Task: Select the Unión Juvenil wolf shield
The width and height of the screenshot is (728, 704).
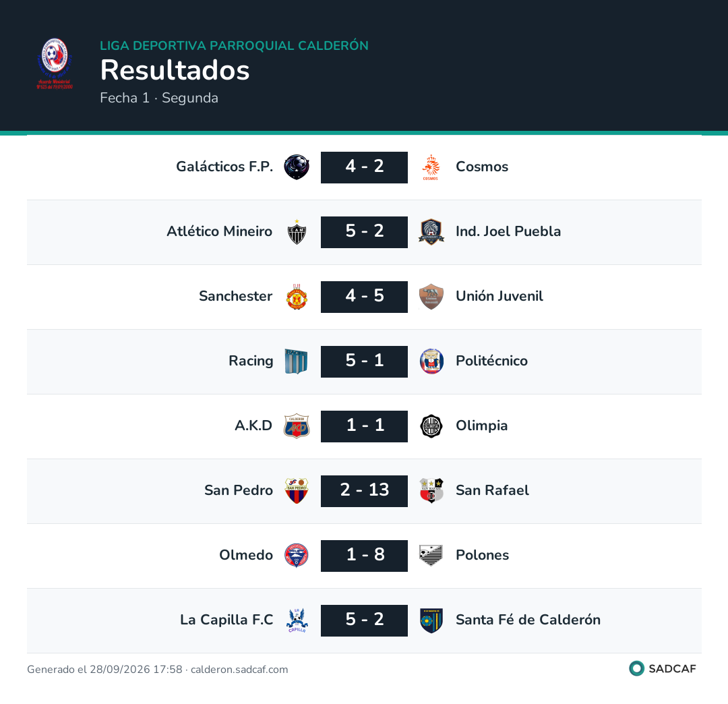Action: pyautogui.click(x=431, y=297)
